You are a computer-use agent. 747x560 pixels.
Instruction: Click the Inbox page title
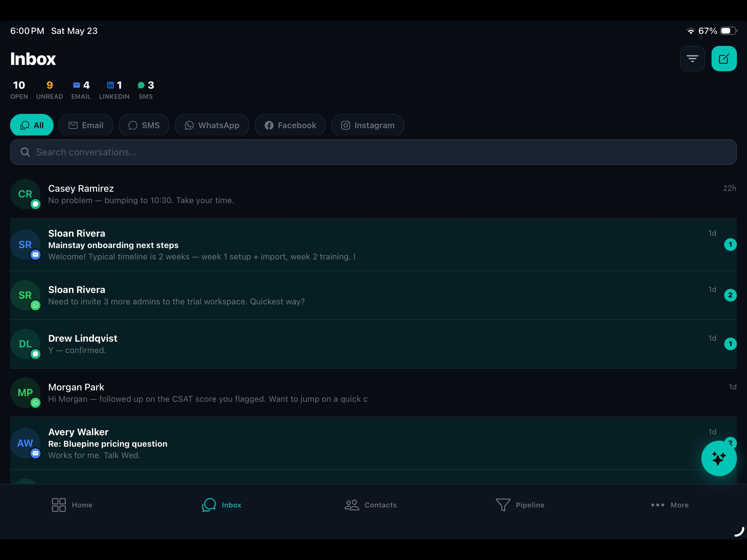click(33, 59)
